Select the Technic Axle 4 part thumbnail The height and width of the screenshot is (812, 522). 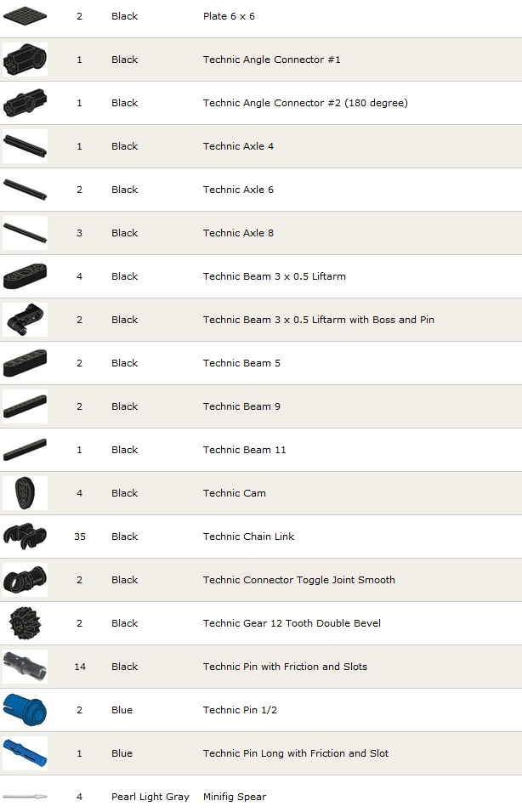tap(25, 146)
